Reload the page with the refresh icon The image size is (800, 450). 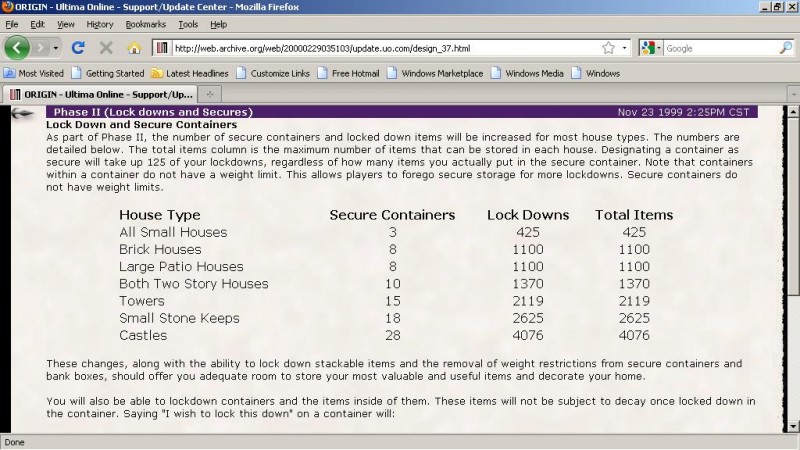[x=78, y=48]
